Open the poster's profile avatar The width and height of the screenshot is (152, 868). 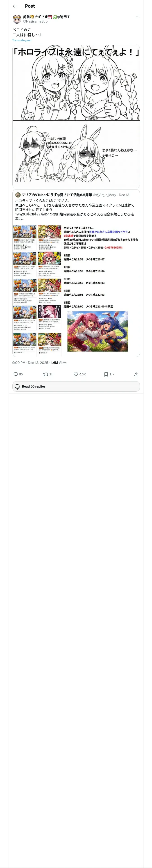17,19
